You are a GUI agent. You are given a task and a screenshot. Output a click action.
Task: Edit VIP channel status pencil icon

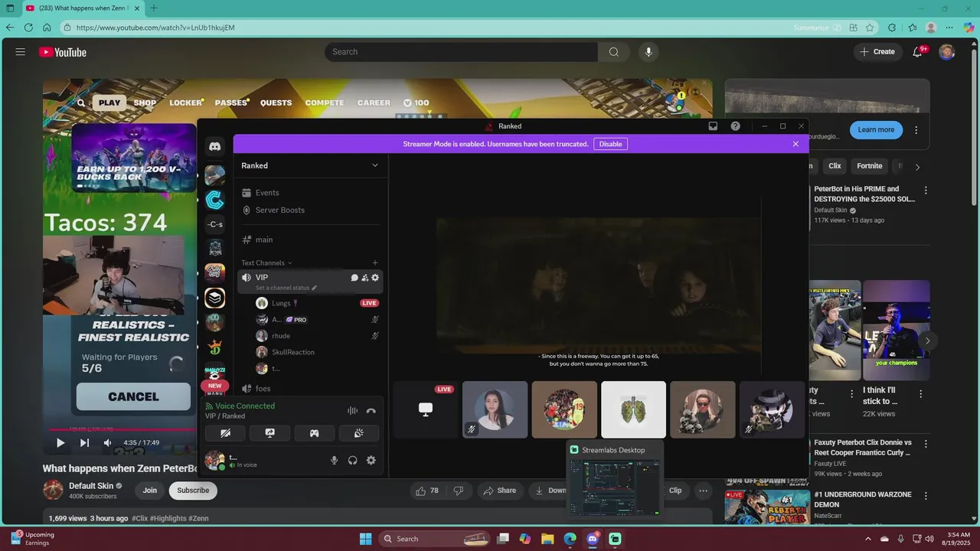click(314, 288)
